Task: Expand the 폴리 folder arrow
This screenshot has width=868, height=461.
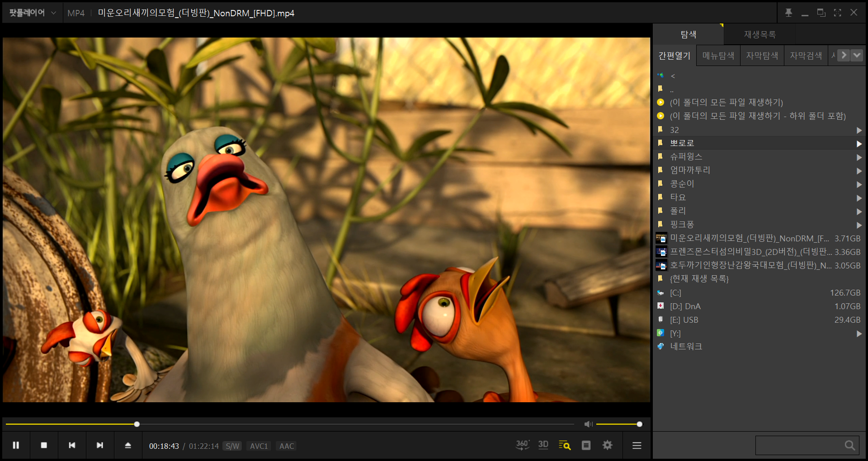Action: (859, 212)
